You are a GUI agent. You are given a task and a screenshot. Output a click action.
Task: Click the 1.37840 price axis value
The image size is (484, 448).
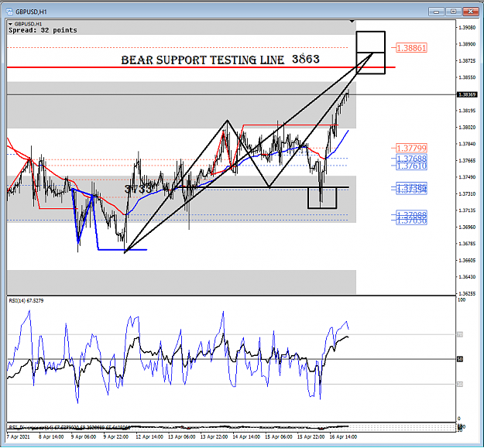pyautogui.click(x=467, y=144)
